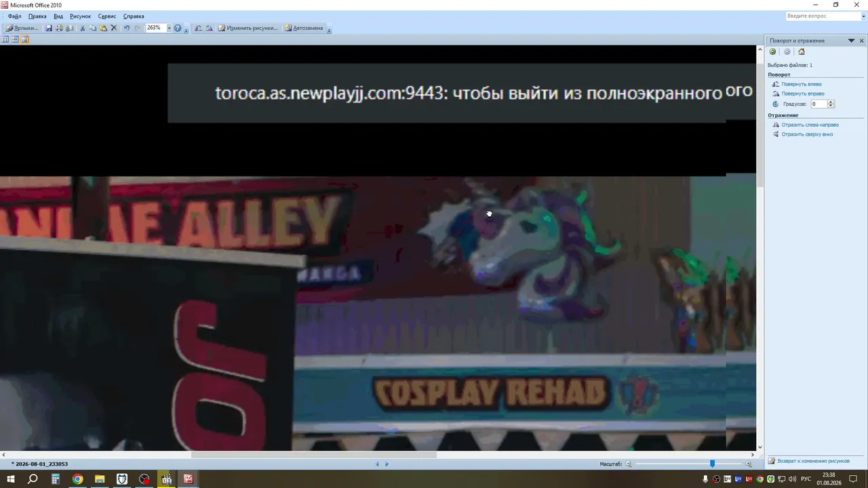Open the Рисунок menu
The image size is (868, 488).
click(x=80, y=16)
